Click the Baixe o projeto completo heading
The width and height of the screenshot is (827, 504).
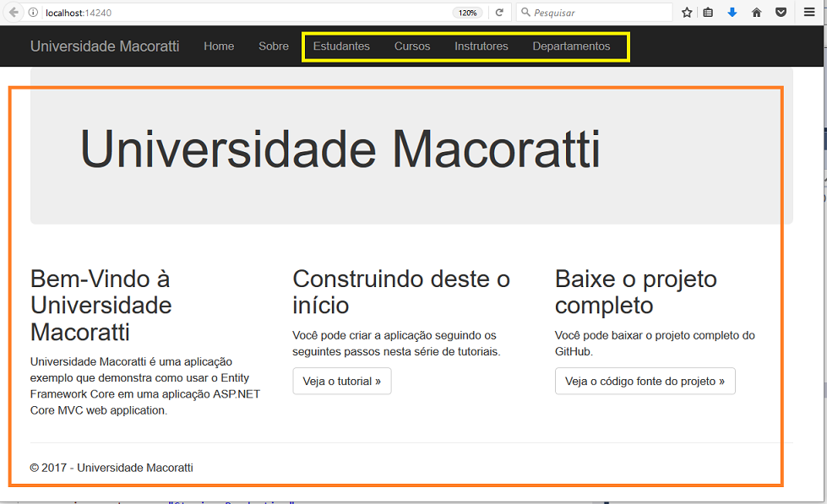click(x=635, y=292)
